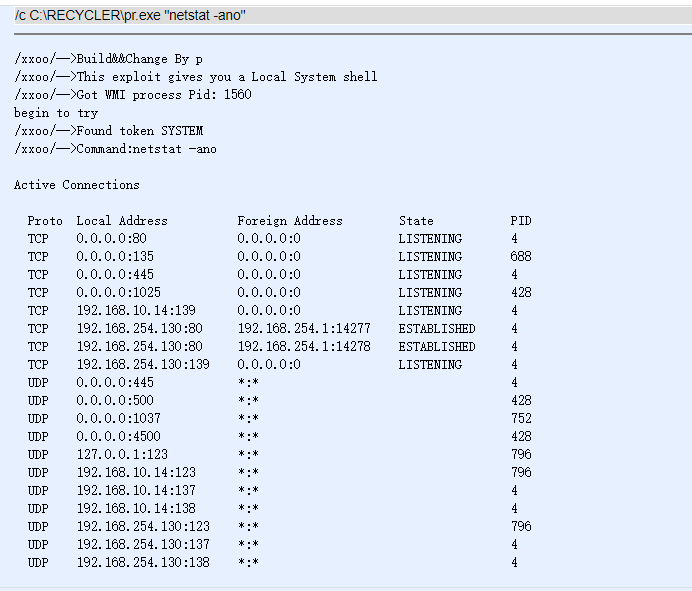Click local address 192.168.10.14:137
This screenshot has width=692, height=591.
click(136, 491)
